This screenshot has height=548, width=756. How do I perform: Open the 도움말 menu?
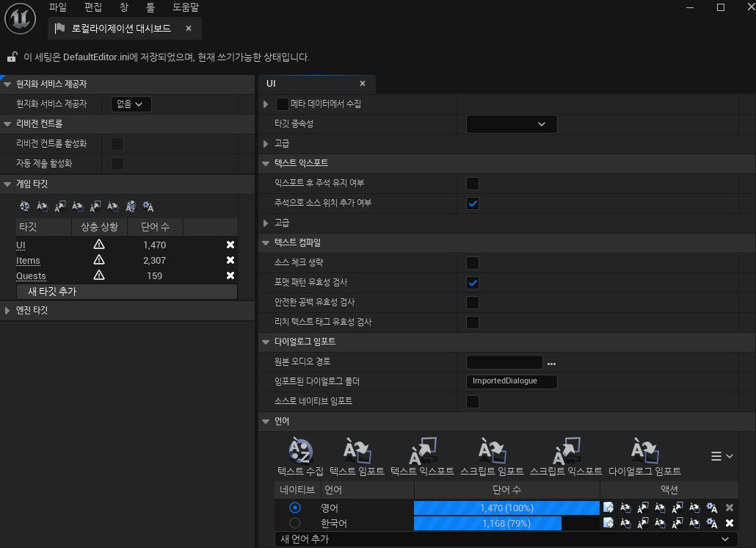point(186,7)
